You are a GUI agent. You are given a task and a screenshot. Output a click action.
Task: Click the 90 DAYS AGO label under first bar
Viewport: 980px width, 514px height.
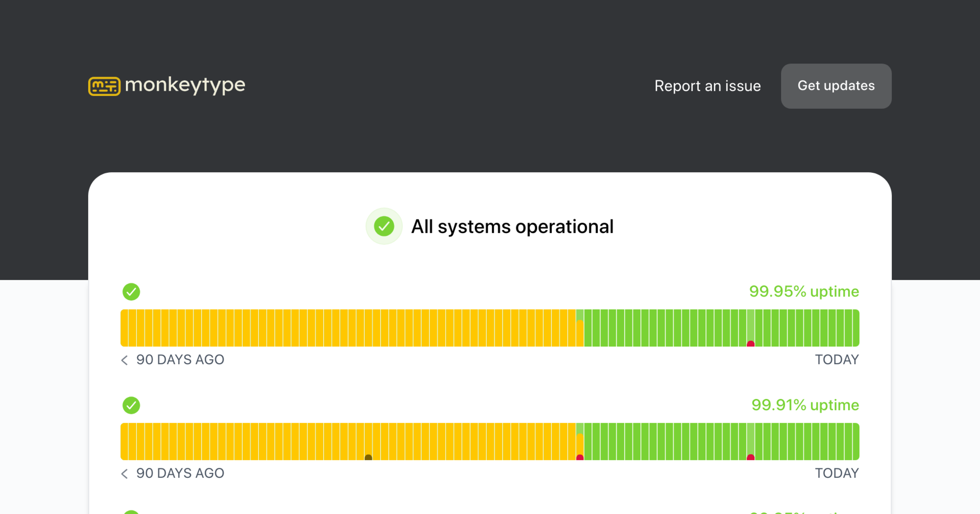[180, 360]
